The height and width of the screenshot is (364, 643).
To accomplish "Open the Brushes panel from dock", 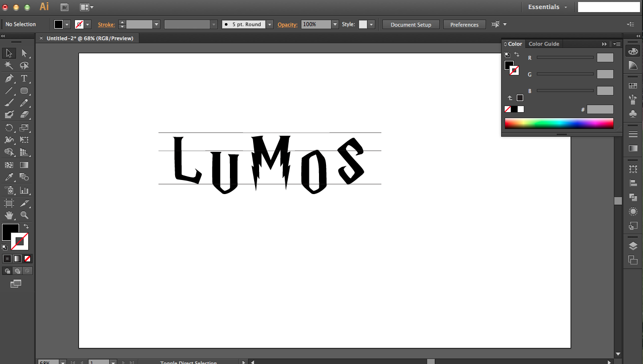I will coord(633,99).
